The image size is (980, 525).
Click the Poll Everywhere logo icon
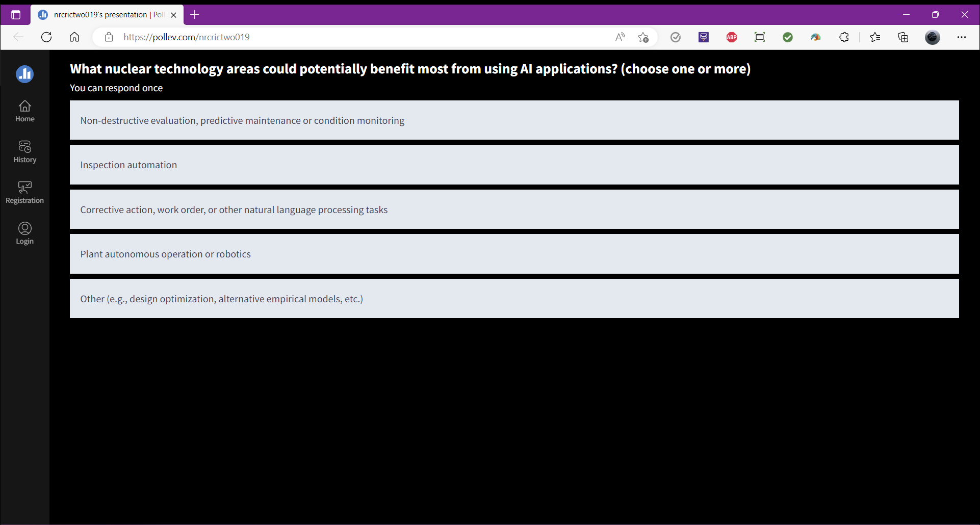point(24,74)
